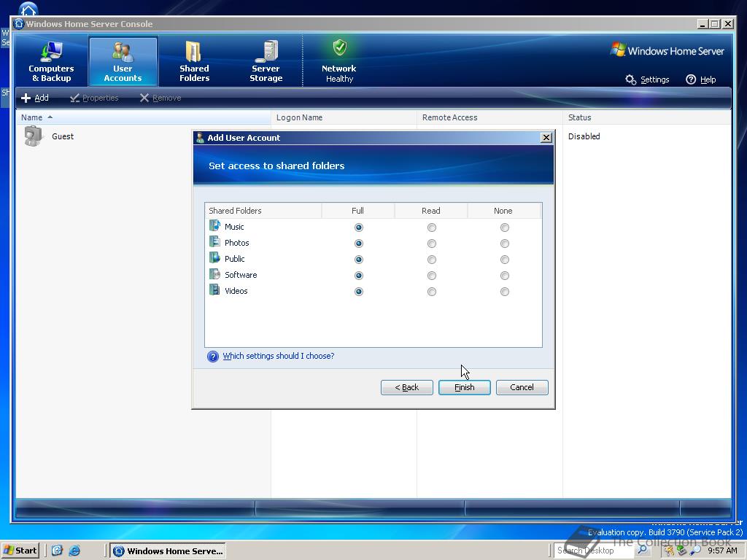The width and height of the screenshot is (747, 560).
Task: Click the desktop search magnifier icon
Action: pos(642,550)
